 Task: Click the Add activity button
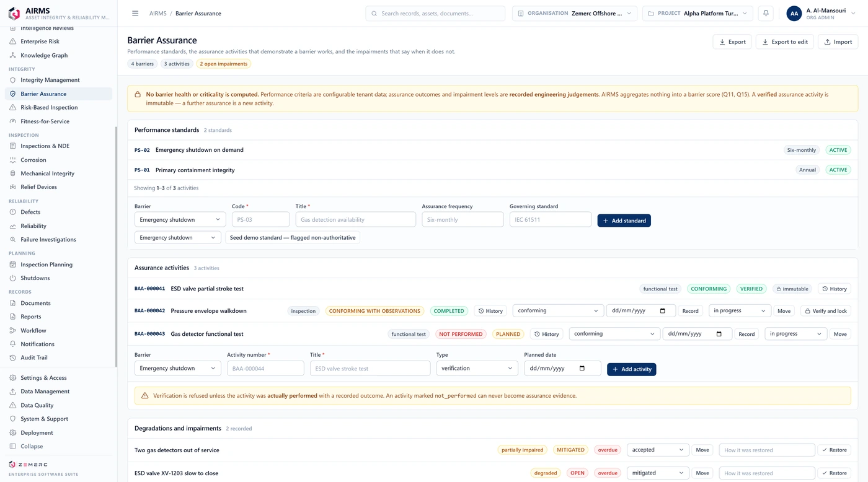coord(631,369)
